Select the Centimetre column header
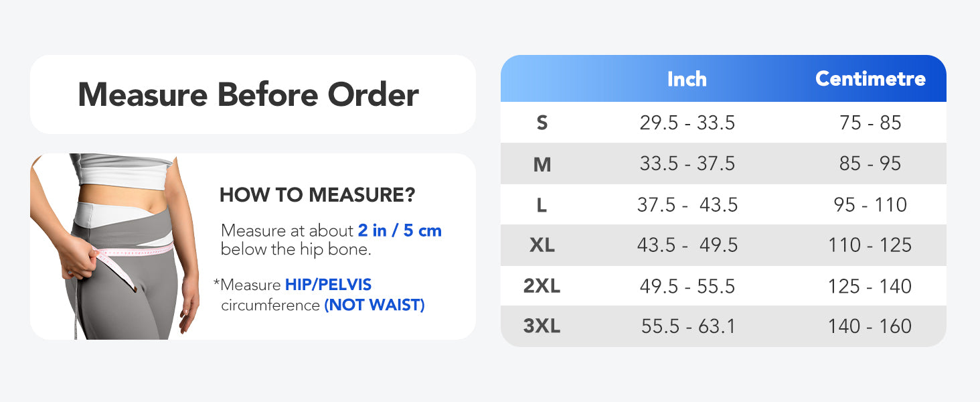Viewport: 980px width, 402px height. pyautogui.click(x=870, y=79)
